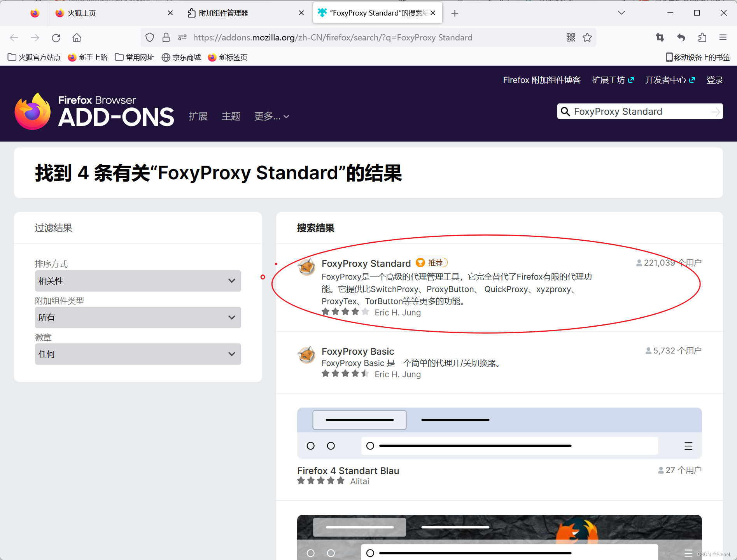Open the list all tabs chevron
Image resolution: width=737 pixels, height=560 pixels.
(x=621, y=13)
